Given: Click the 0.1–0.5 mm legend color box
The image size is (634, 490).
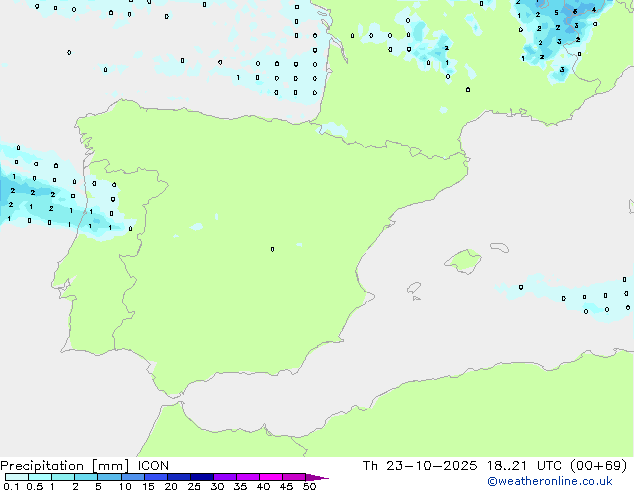Looking at the screenshot, I should [x=17, y=477].
